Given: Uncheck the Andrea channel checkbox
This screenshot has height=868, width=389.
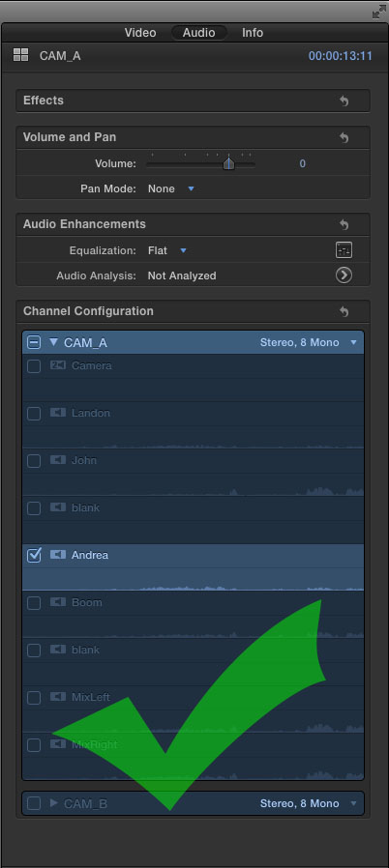Looking at the screenshot, I should (34, 555).
